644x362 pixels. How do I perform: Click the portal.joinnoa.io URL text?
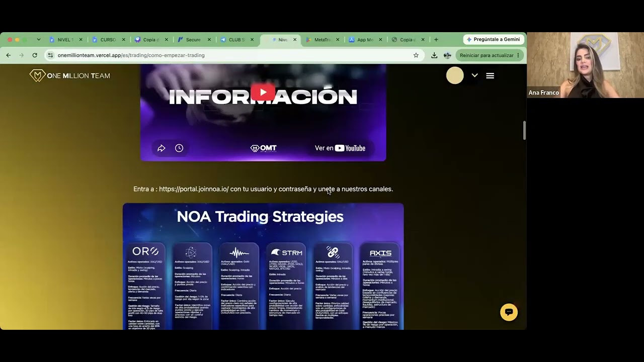(194, 189)
